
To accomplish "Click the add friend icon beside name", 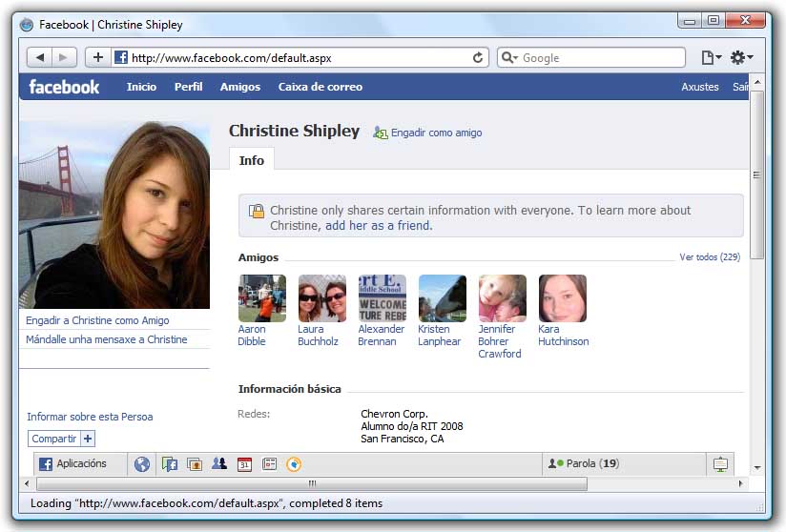I will (x=381, y=133).
